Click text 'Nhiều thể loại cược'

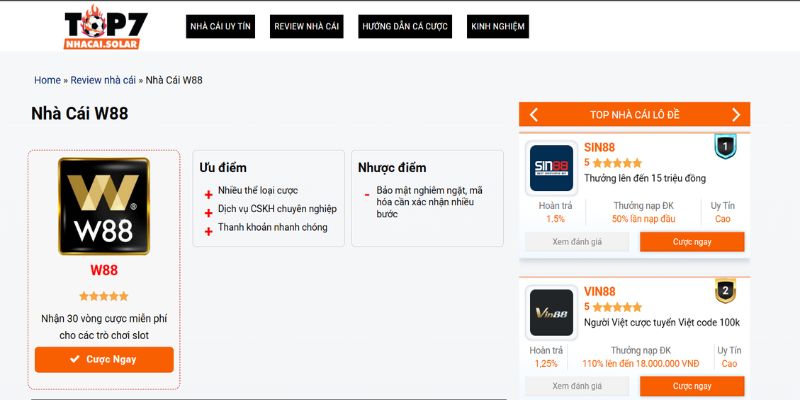pos(258,191)
